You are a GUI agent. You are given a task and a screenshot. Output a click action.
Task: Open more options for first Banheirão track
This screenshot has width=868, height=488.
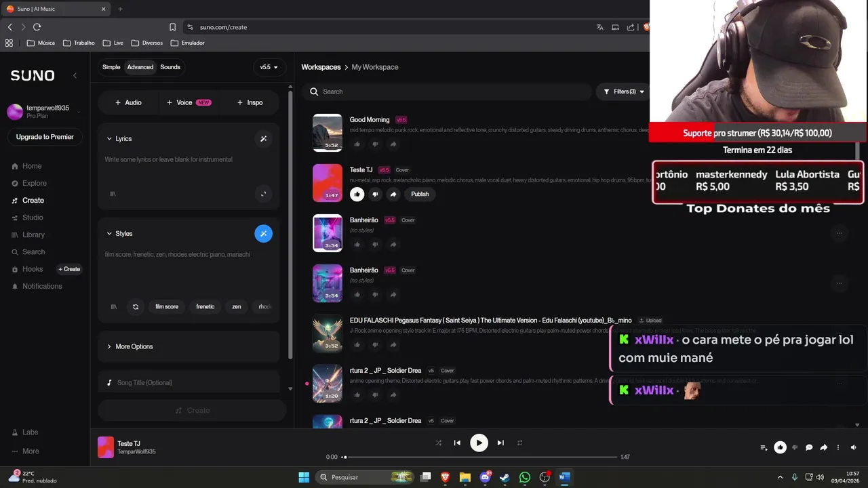[x=839, y=233]
